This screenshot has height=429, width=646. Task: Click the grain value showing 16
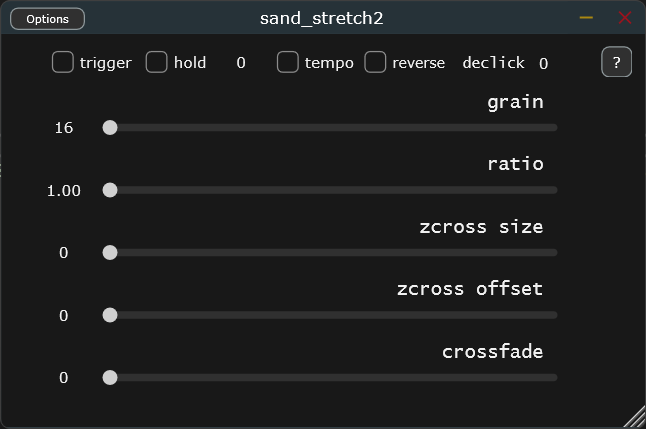64,128
